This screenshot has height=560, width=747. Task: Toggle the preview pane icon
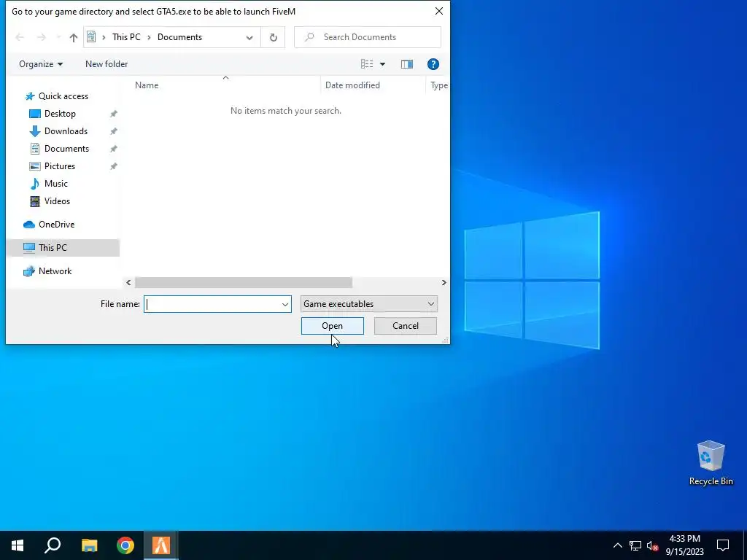pyautogui.click(x=407, y=64)
